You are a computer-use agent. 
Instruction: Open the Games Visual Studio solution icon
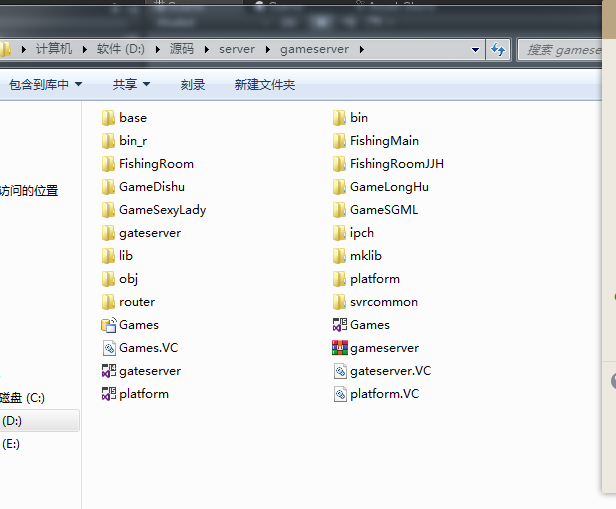[x=340, y=325]
